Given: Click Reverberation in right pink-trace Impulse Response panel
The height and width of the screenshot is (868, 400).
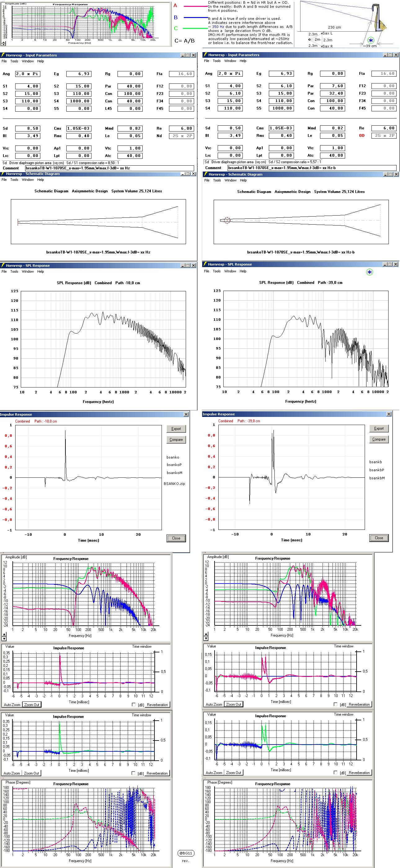Looking at the screenshot, I should 359,705.
